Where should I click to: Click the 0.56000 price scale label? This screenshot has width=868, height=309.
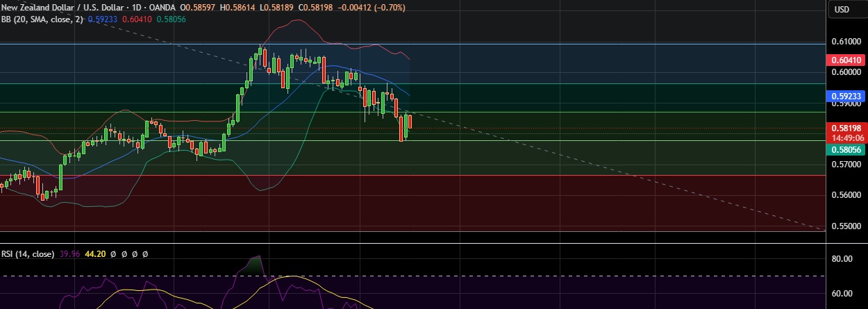(846, 195)
